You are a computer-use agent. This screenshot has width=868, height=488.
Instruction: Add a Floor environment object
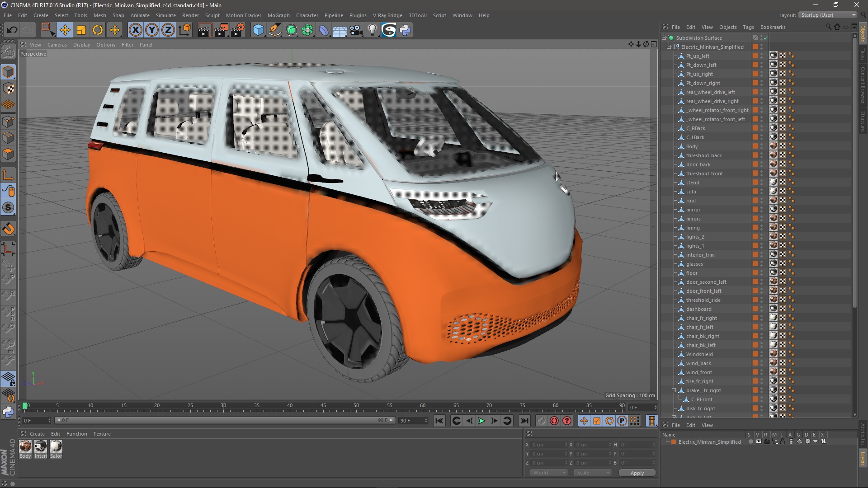[340, 30]
